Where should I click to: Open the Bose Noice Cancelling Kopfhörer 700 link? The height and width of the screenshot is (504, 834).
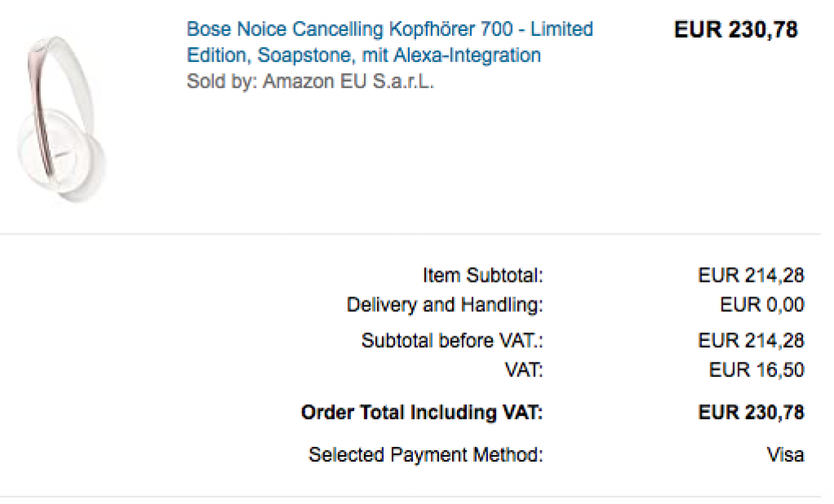(x=389, y=30)
